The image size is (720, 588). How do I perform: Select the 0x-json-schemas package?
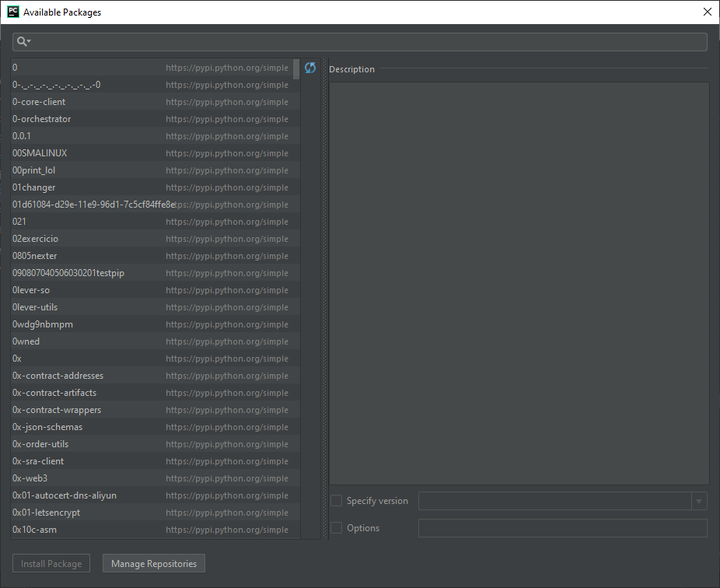tap(156, 427)
